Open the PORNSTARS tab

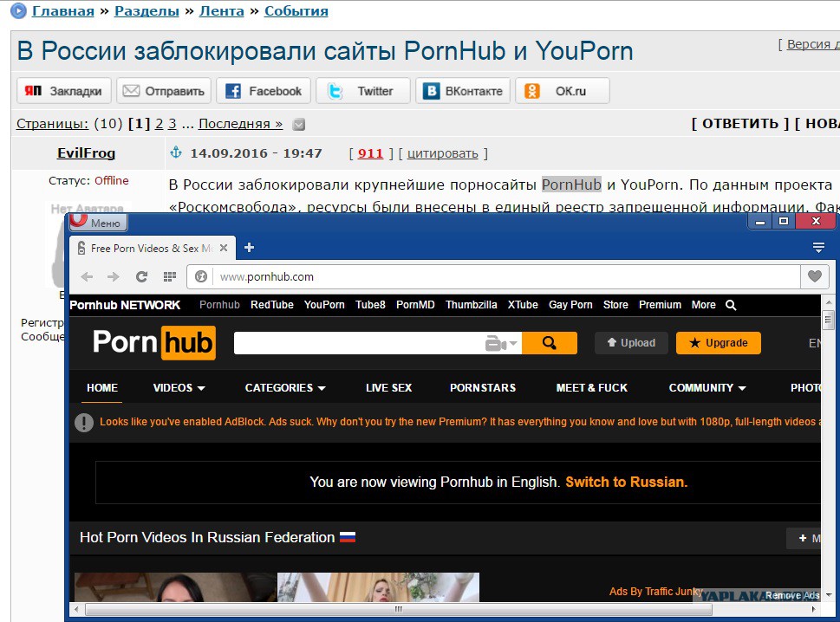tap(483, 388)
